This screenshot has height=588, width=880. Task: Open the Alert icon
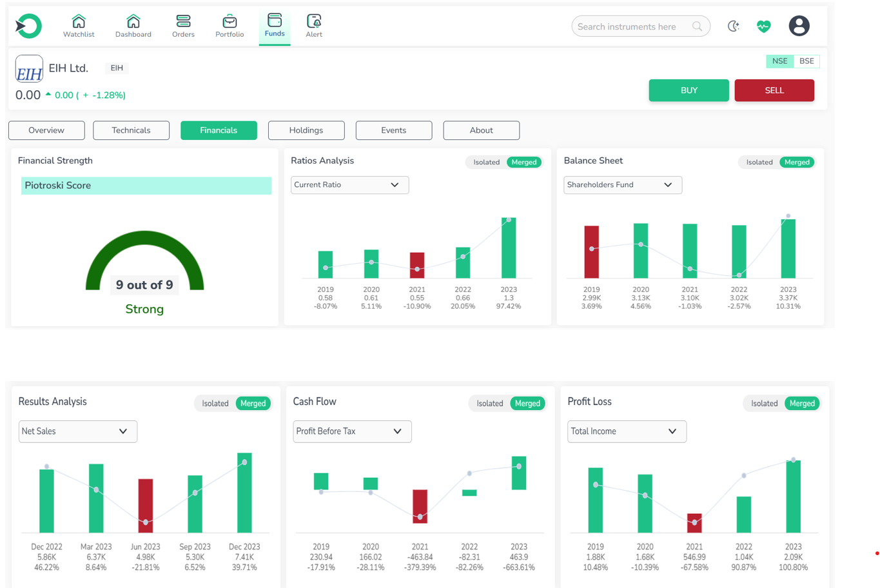click(x=314, y=21)
